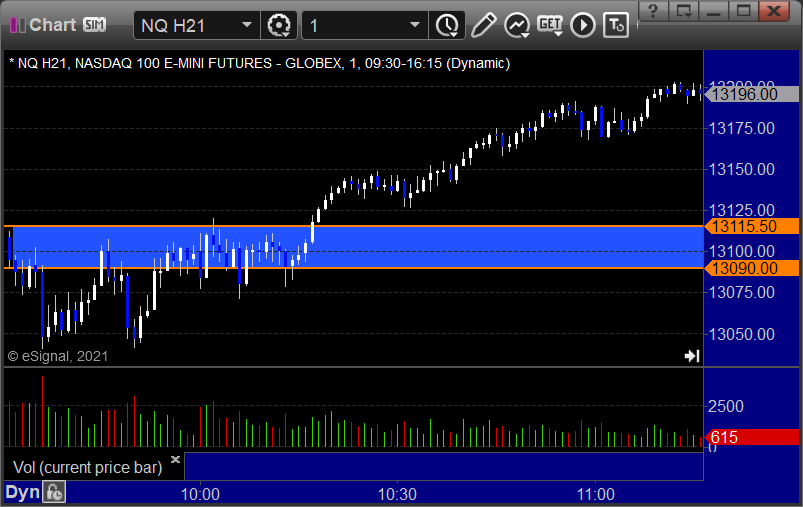Click the purple Chart window icon
Screen dimensions: 803x507
click(x=18, y=25)
